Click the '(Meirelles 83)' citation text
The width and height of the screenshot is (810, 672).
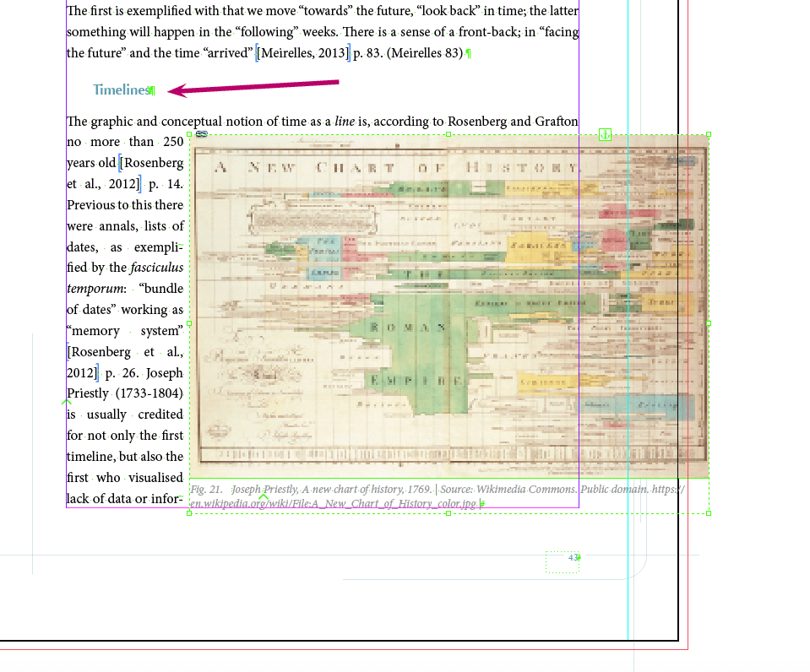click(425, 53)
